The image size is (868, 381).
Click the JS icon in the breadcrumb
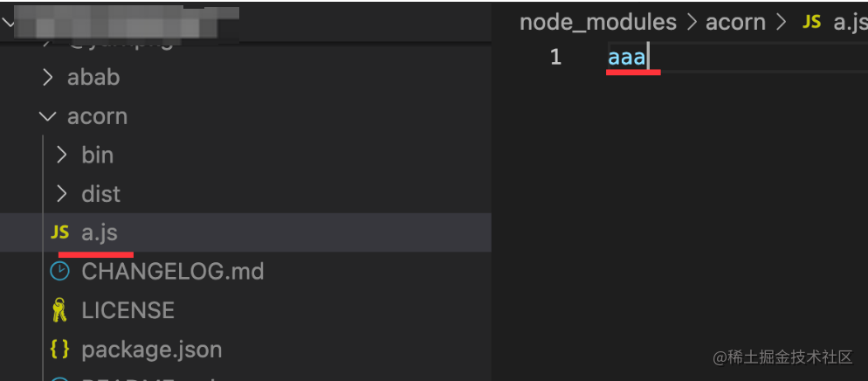[x=812, y=22]
